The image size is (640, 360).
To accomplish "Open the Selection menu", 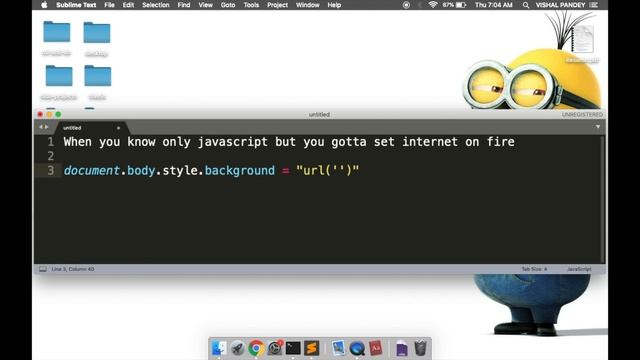I will point(156,5).
